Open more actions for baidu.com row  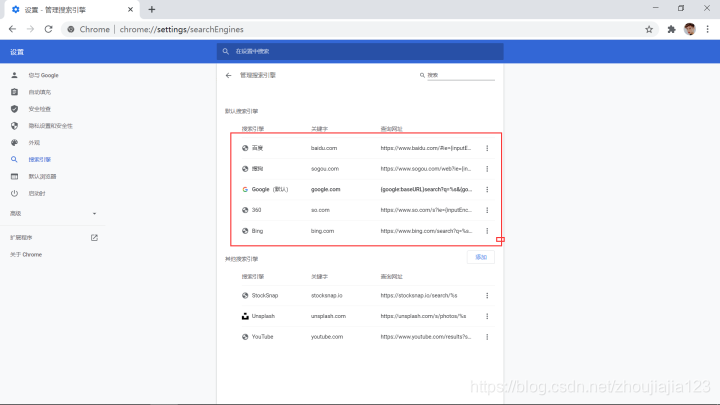487,148
